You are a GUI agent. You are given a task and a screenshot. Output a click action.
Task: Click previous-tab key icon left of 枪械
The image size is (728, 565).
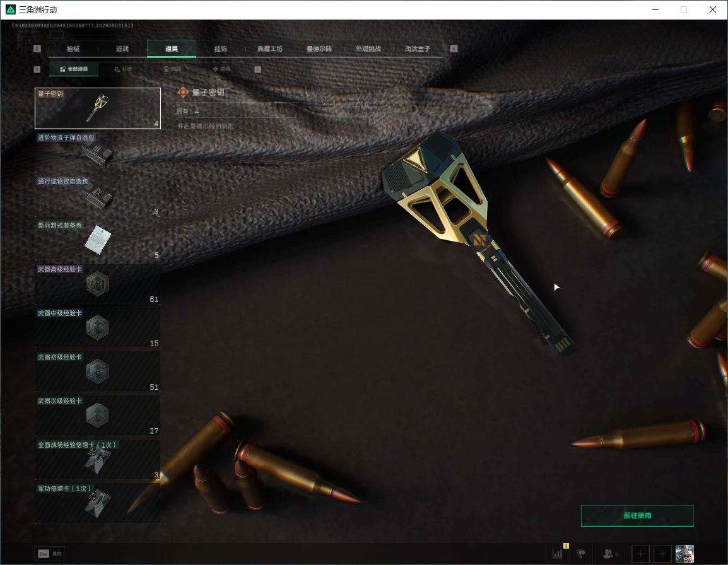(x=37, y=49)
